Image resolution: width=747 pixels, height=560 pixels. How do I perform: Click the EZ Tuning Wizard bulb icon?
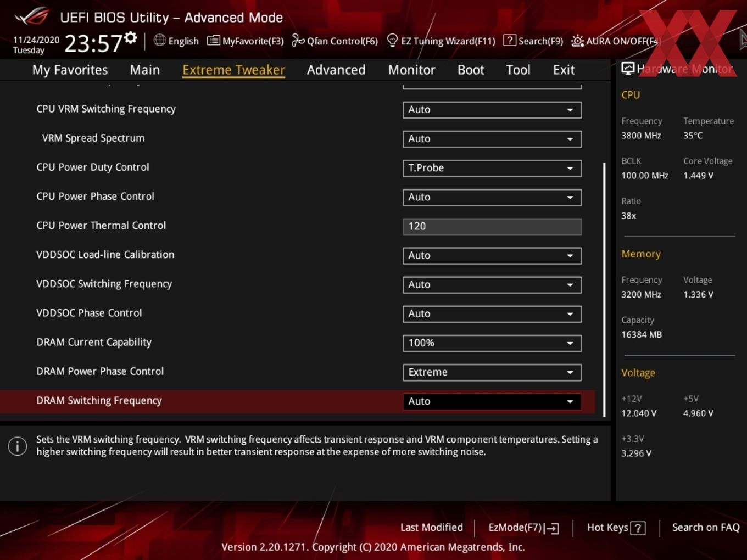tap(392, 41)
